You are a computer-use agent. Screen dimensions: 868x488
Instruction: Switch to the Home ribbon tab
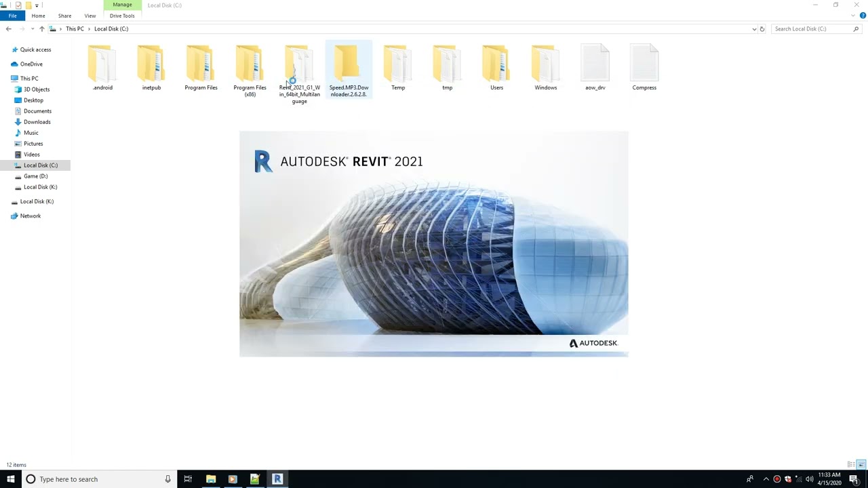coord(38,16)
